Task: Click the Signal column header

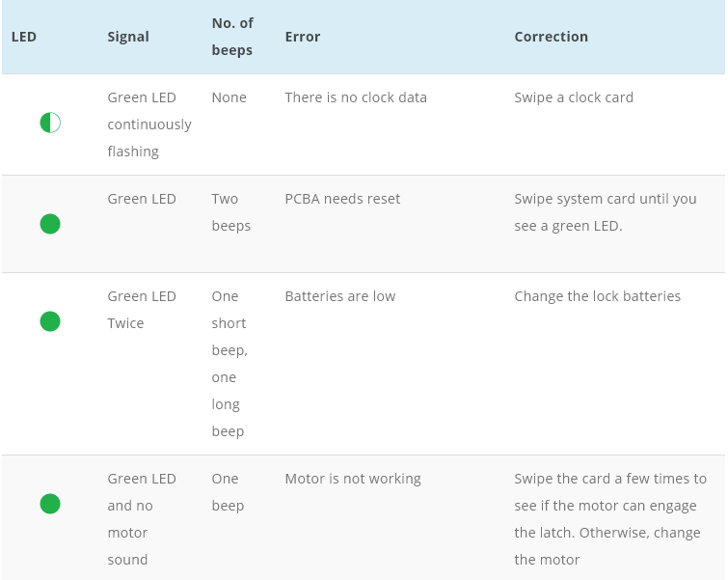Action: [x=128, y=37]
